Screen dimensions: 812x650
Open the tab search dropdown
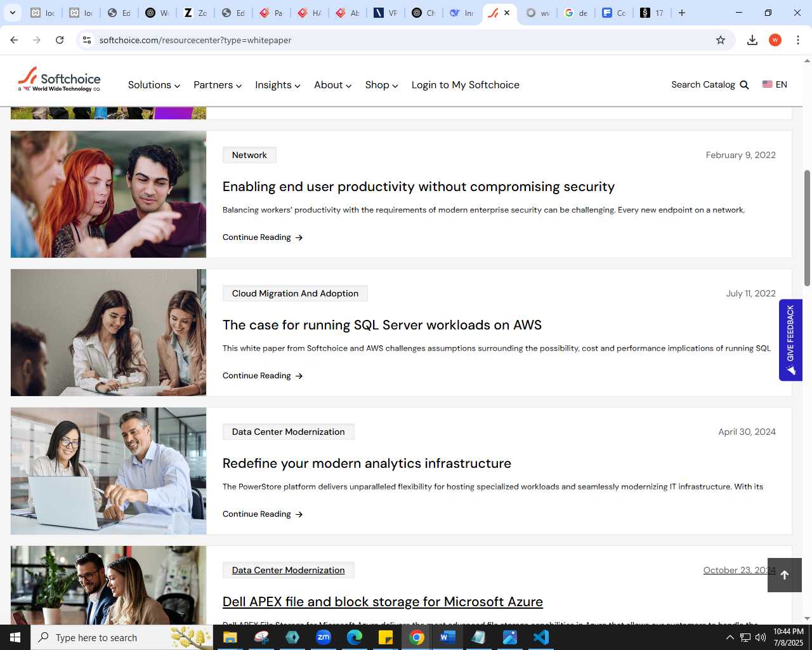pos(12,13)
